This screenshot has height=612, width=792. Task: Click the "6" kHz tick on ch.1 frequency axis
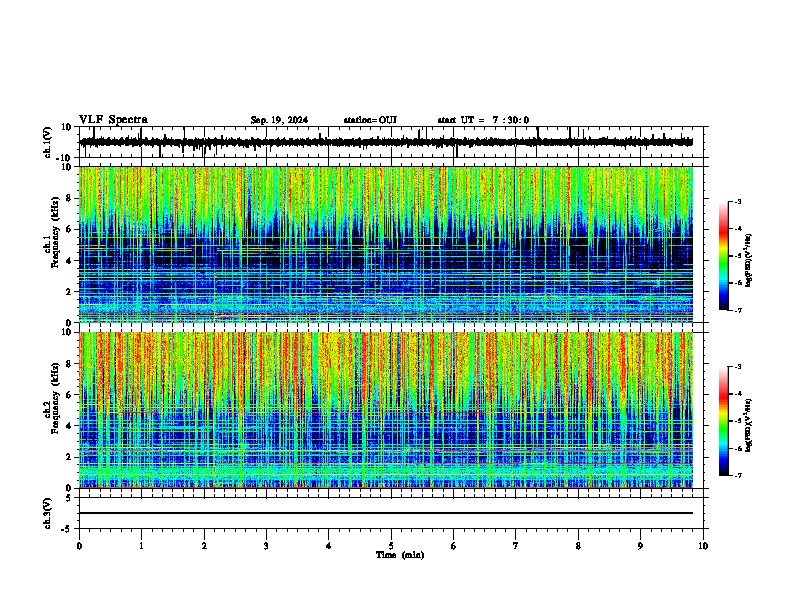click(70, 229)
